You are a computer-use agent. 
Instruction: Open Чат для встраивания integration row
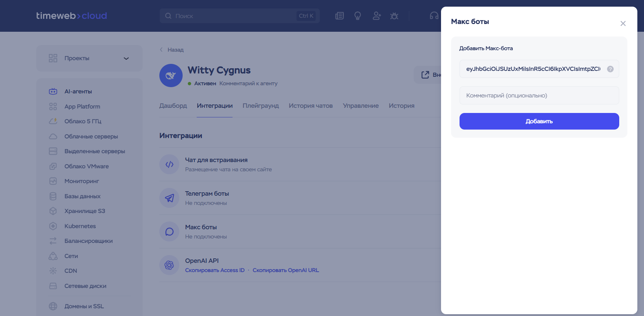pyautogui.click(x=300, y=164)
